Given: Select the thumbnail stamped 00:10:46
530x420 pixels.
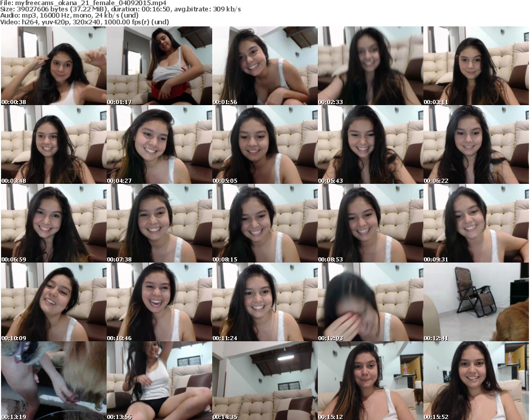Looking at the screenshot, I should [x=159, y=302].
